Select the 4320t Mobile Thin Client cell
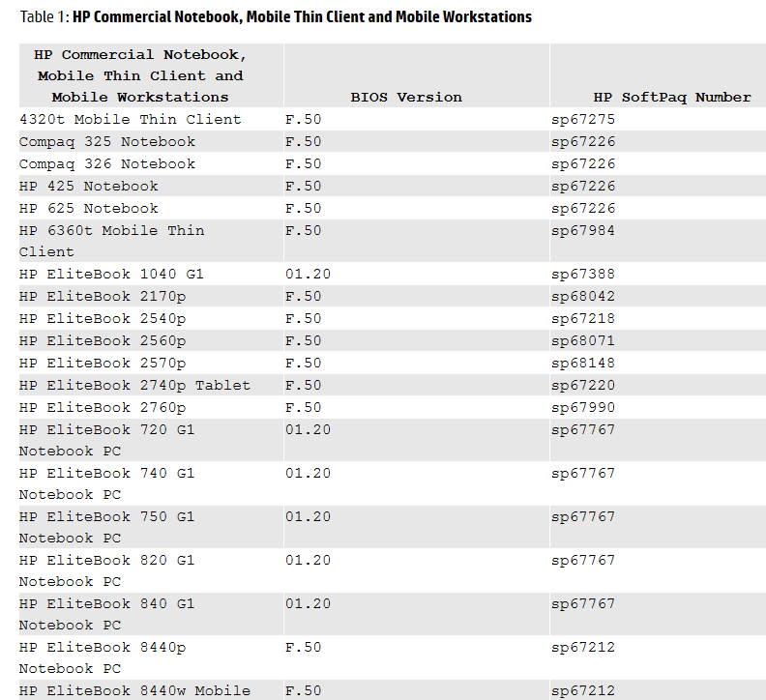Screen dimensions: 766x700 131,119
